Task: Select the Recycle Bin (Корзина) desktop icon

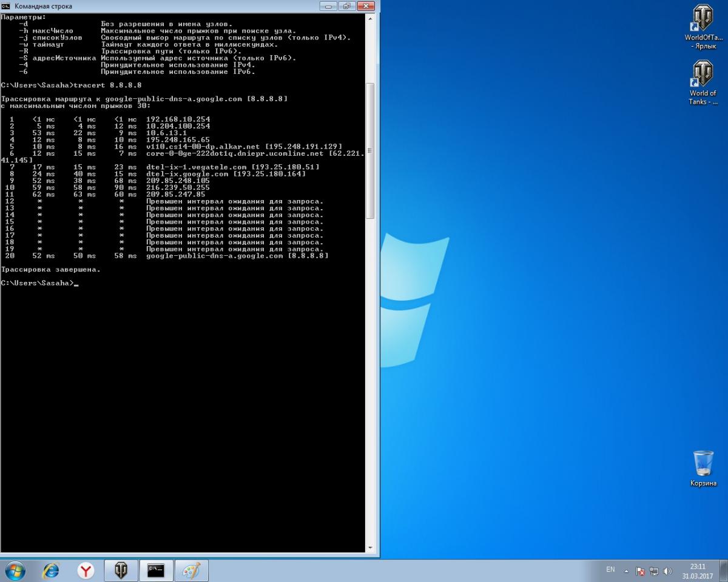Action: pyautogui.click(x=703, y=468)
